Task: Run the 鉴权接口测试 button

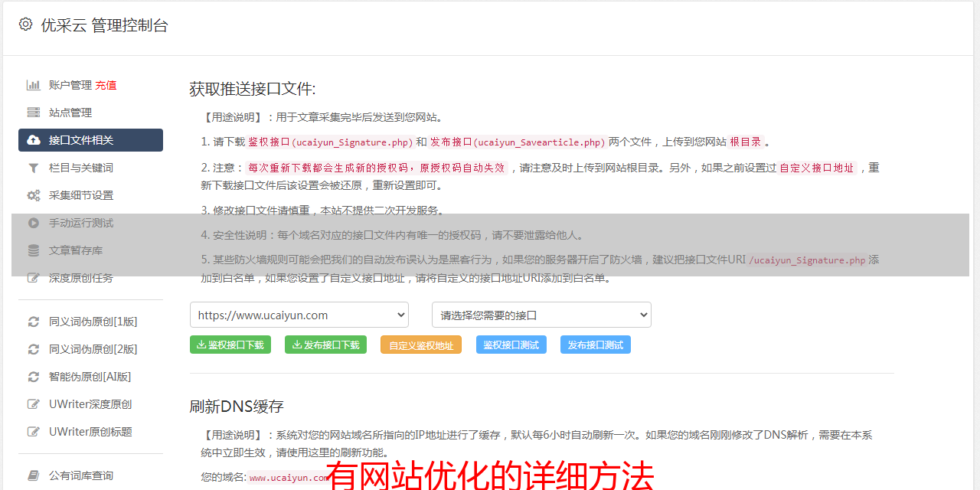Action: 511,345
